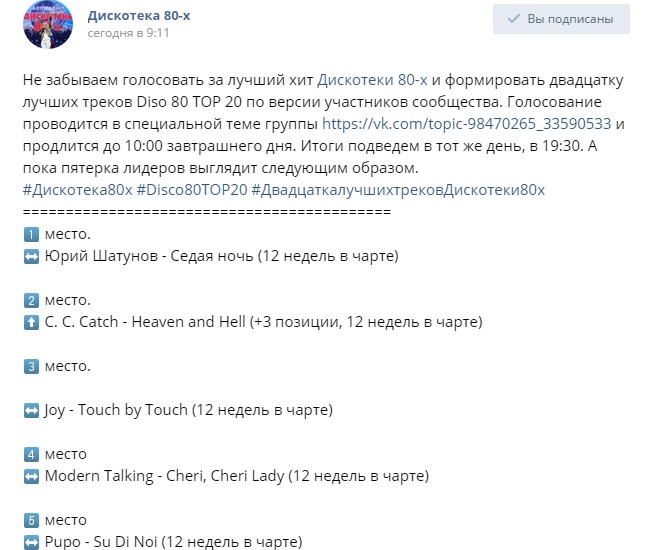Open the Дискотека 80-х group name link
655x550 pixels.
click(139, 15)
